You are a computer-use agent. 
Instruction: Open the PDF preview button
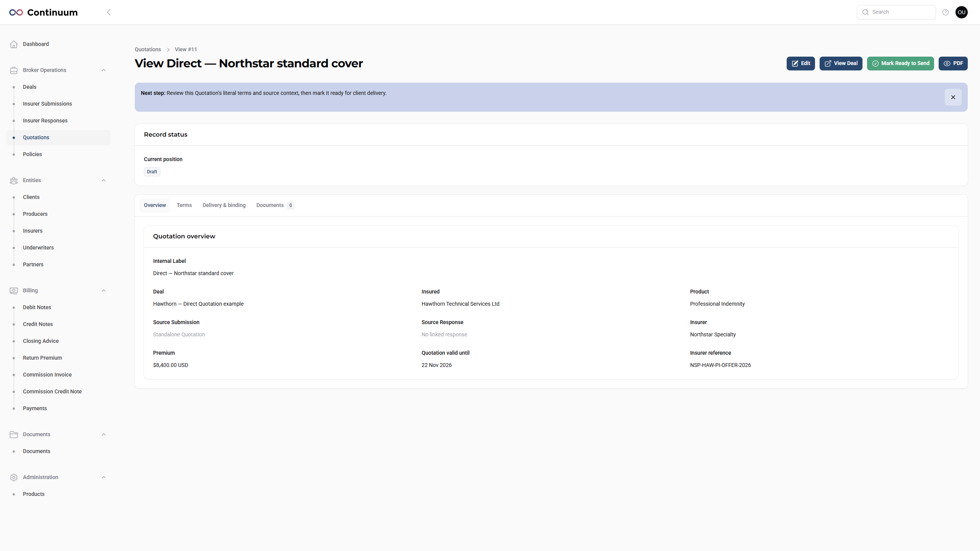point(953,64)
